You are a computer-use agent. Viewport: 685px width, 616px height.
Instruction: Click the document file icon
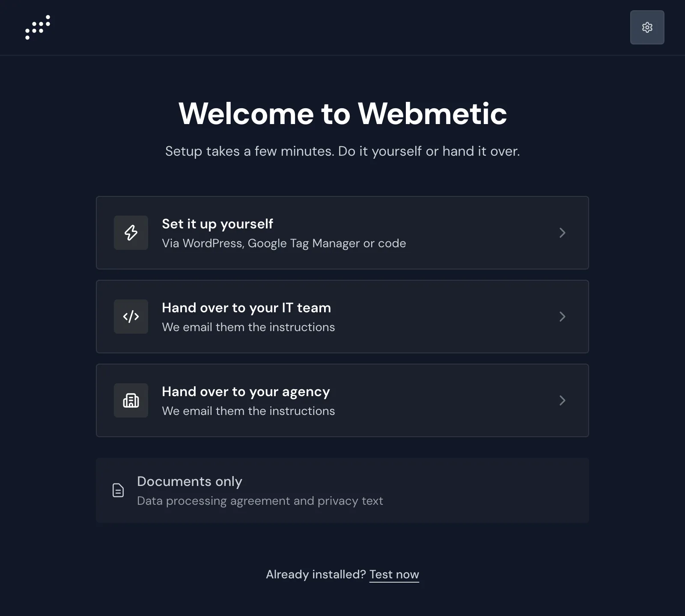pyautogui.click(x=118, y=490)
